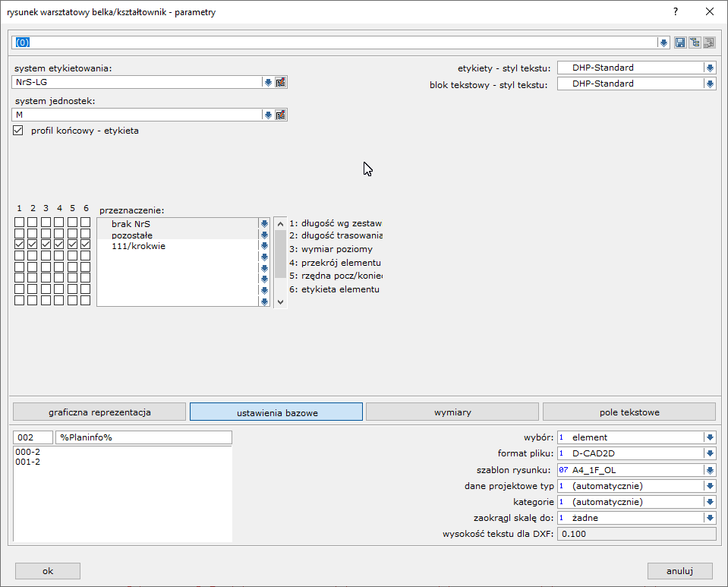Show the 'pole tekstowe' tab

click(x=629, y=412)
